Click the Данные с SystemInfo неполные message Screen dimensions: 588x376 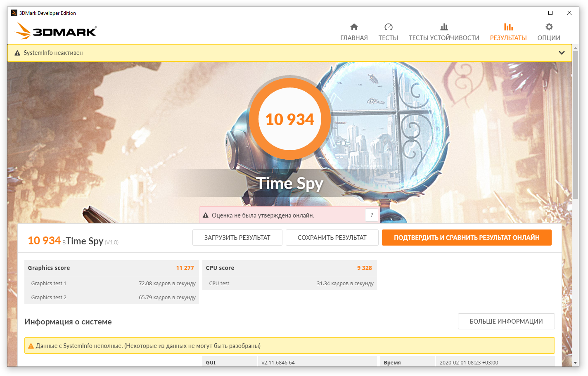point(148,346)
